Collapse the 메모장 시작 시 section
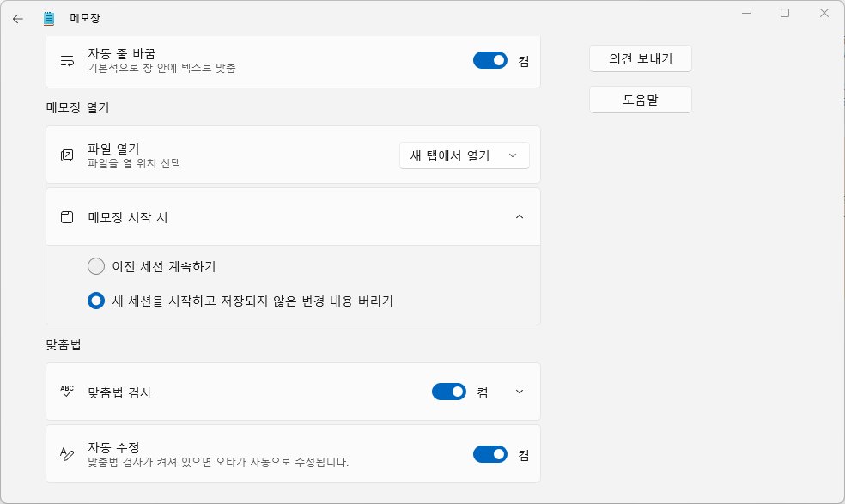 (520, 216)
